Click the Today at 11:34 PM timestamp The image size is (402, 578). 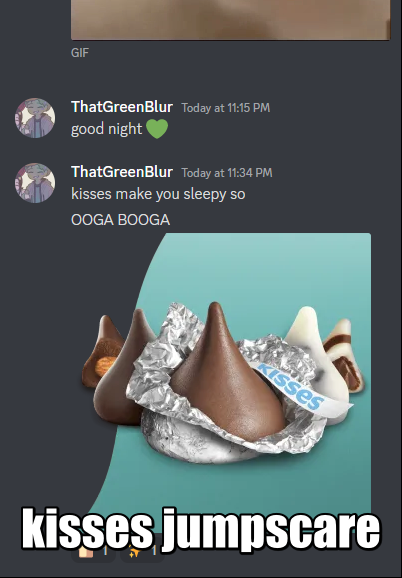227,173
